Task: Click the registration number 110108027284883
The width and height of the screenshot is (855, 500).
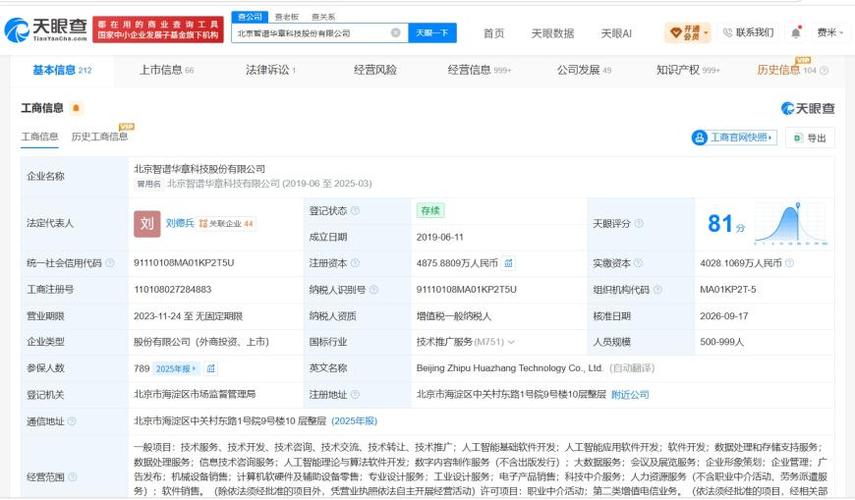Action: 172,290
